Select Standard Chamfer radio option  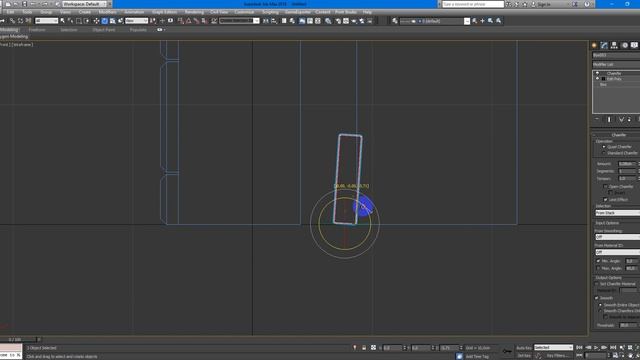point(604,153)
